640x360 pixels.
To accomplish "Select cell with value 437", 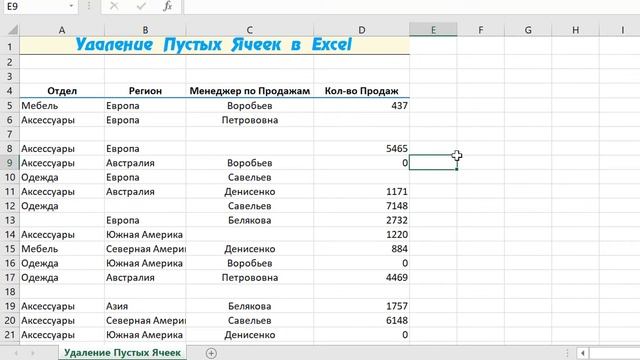I will pyautogui.click(x=362, y=106).
